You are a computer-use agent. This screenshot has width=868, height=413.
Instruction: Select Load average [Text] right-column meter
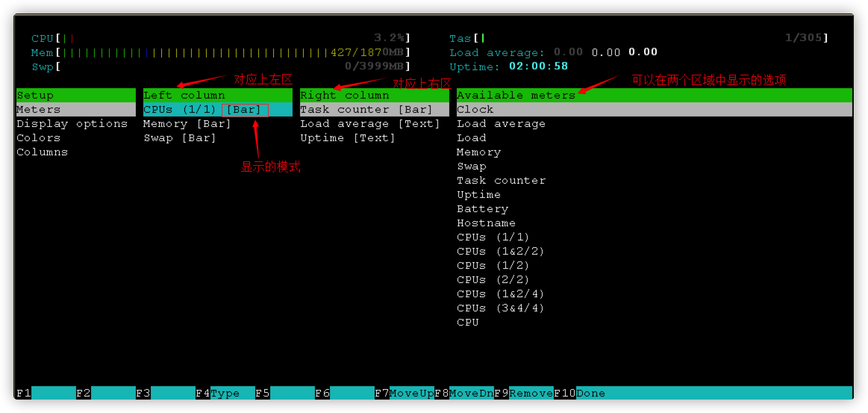370,124
